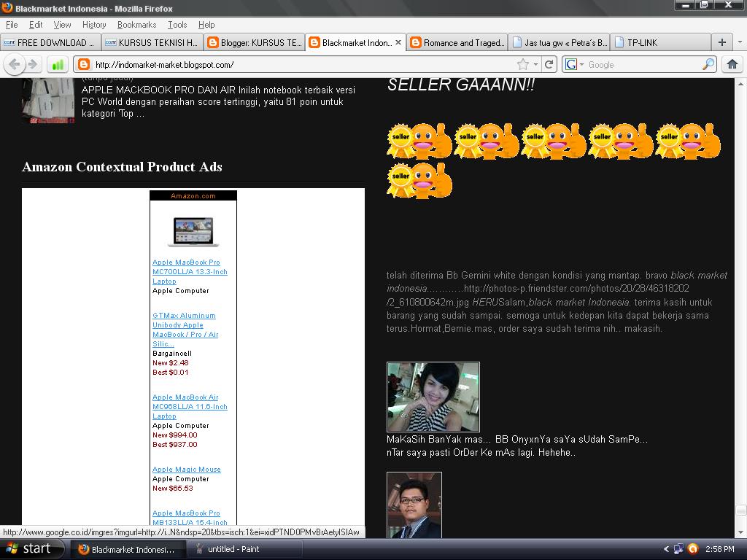Screen dimensions: 747x560
Task: Bookmark page with the star icon
Action: coord(523,64)
